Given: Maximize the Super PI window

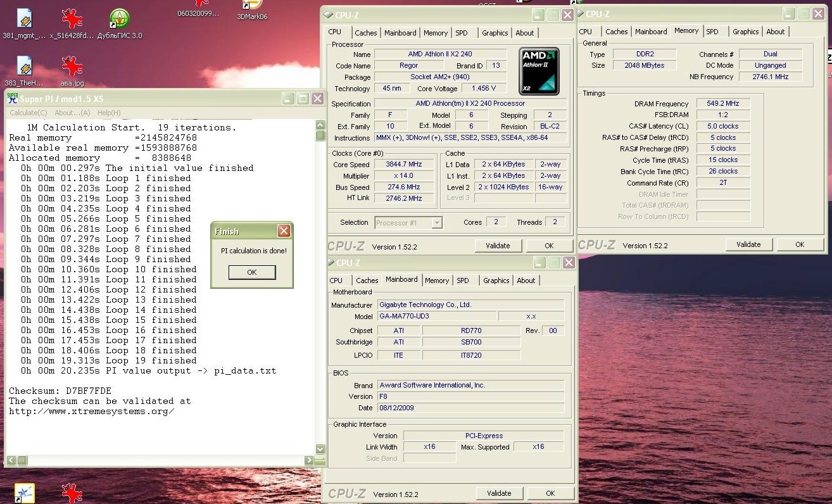Looking at the screenshot, I should click(x=303, y=99).
